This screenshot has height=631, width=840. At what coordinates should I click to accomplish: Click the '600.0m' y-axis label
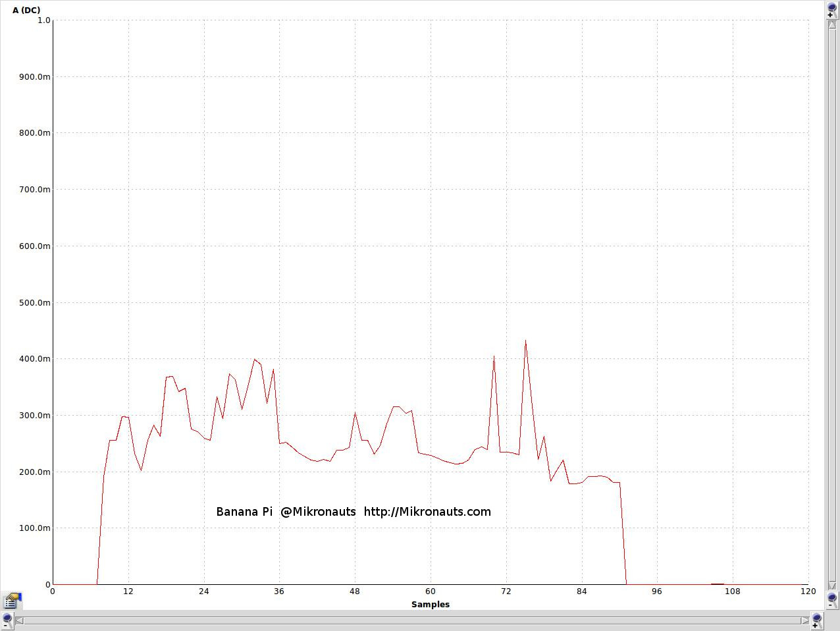[x=35, y=246]
